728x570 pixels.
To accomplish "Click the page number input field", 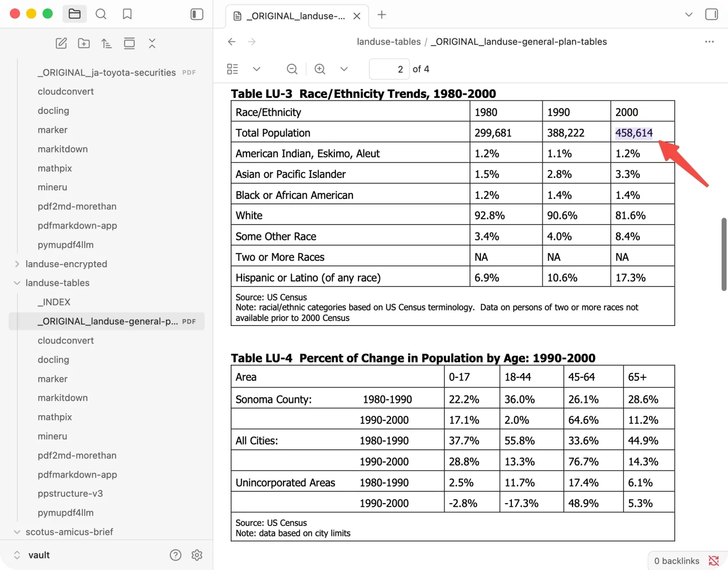I will (389, 69).
